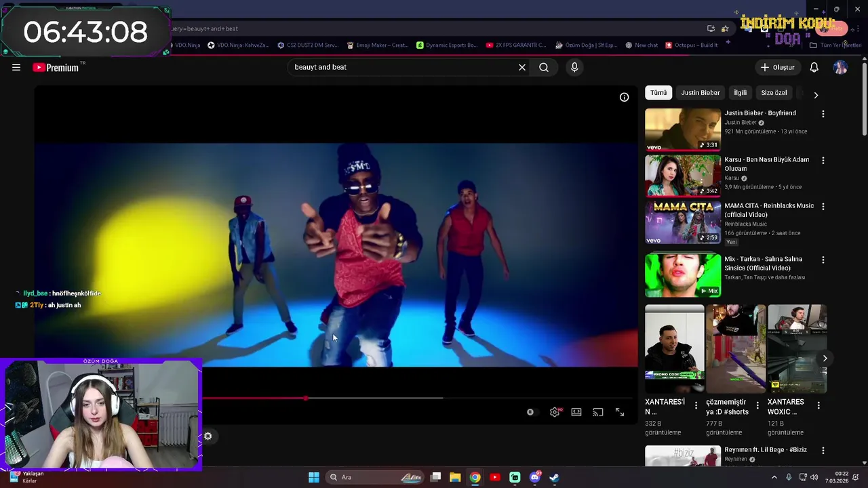Open options menu for Reynmen video
Image resolution: width=868 pixels, height=488 pixels.
click(x=823, y=451)
